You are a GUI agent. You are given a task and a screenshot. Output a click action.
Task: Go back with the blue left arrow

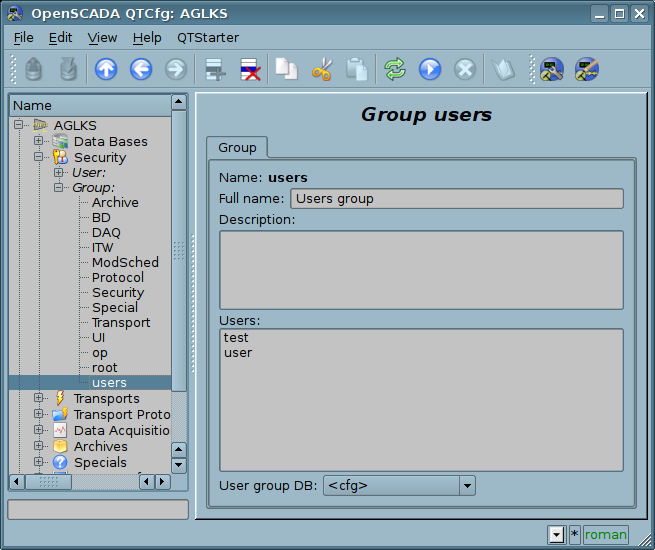click(141, 69)
